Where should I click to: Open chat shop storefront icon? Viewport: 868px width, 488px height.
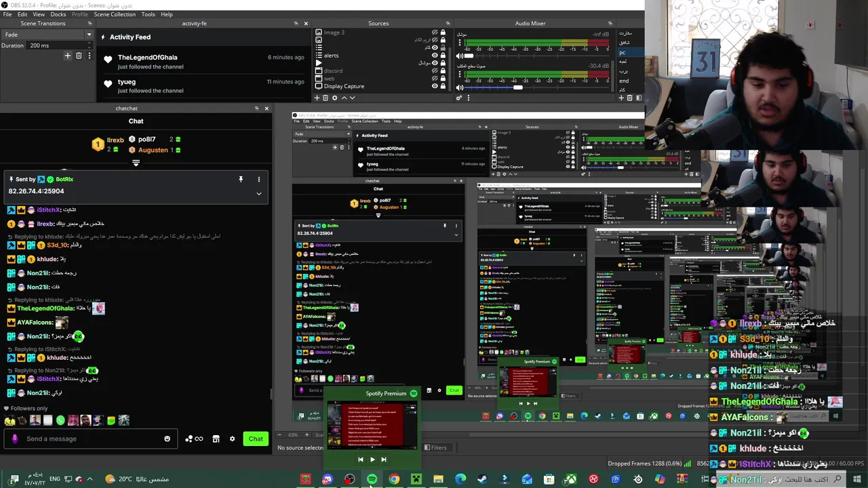pos(216,439)
